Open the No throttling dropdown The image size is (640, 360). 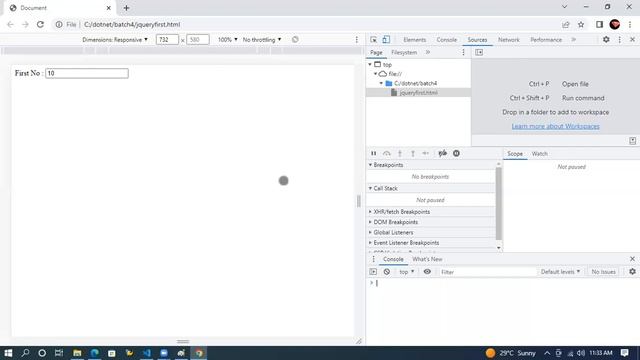coord(262,40)
